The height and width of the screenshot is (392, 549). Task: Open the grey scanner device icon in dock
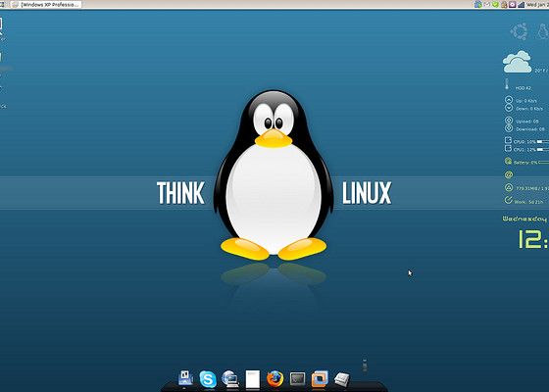(x=342, y=379)
